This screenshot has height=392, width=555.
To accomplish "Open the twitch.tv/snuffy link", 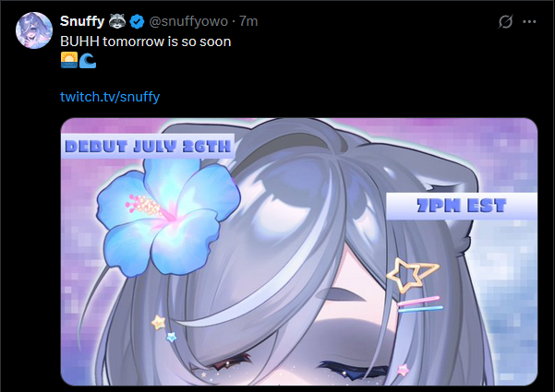I will pyautogui.click(x=110, y=97).
